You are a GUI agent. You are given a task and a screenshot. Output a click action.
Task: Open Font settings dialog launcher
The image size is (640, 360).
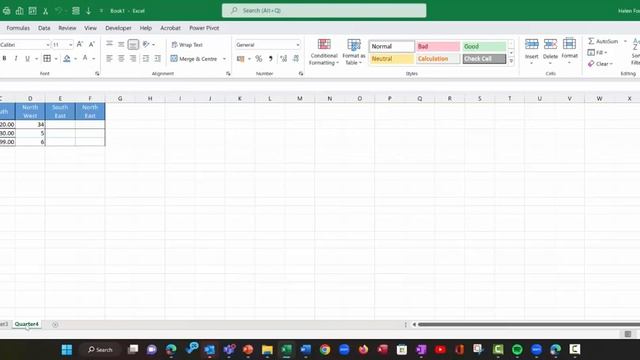point(97,74)
